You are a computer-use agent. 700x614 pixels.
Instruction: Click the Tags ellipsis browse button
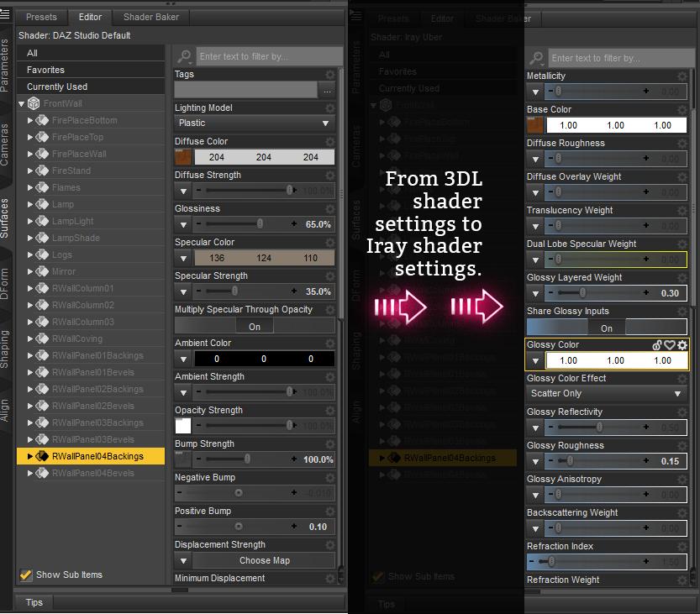327,91
